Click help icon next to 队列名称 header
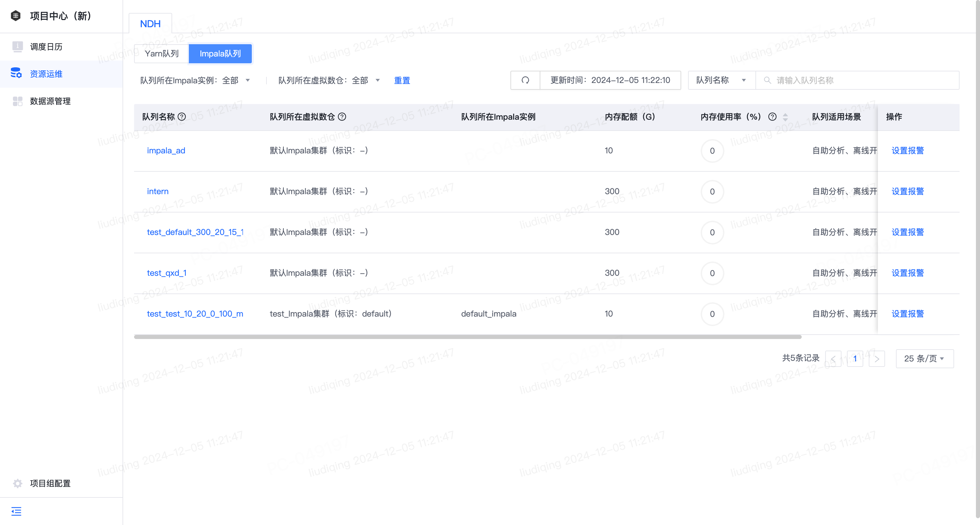 point(182,117)
